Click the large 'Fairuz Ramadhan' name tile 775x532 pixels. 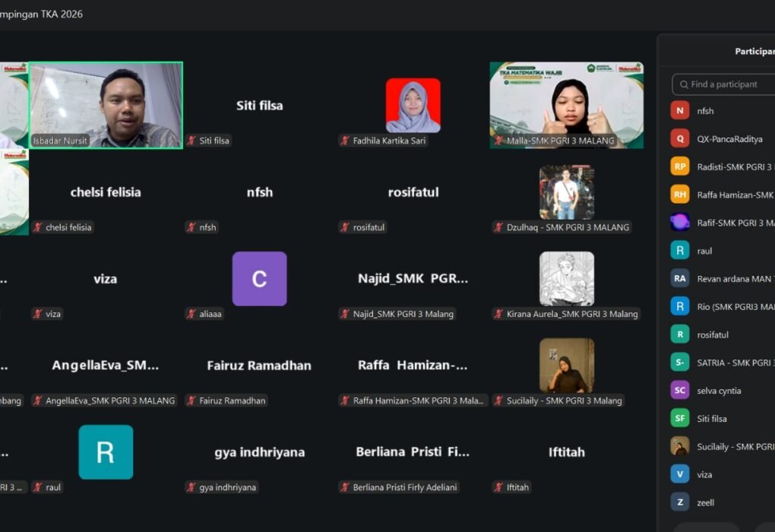point(259,366)
